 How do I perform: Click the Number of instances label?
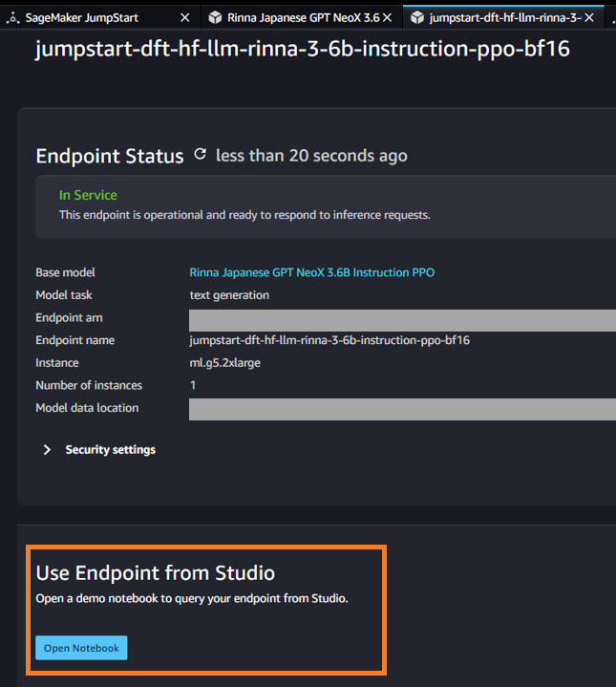89,386
